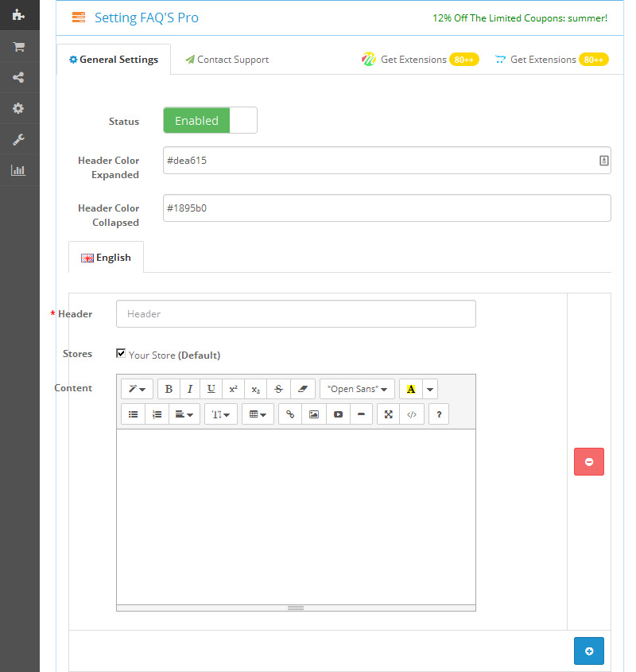This screenshot has width=636, height=672.
Task: Toggle the unordered list button
Action: point(134,414)
